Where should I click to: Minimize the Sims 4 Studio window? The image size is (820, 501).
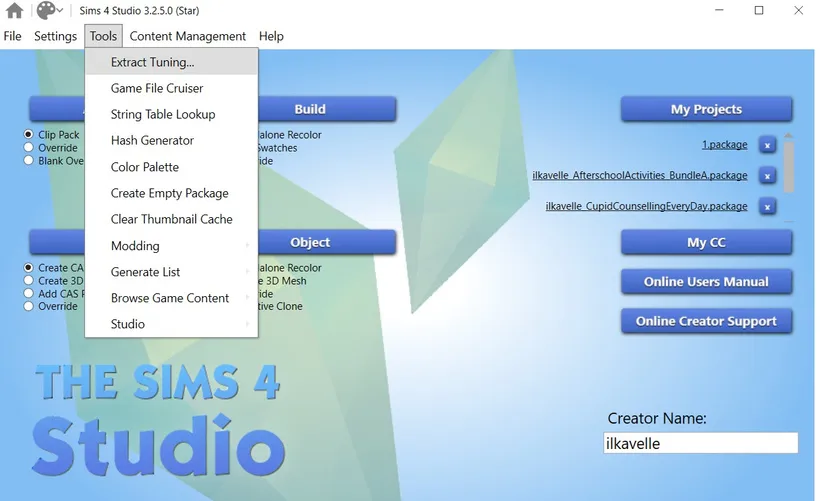point(720,10)
